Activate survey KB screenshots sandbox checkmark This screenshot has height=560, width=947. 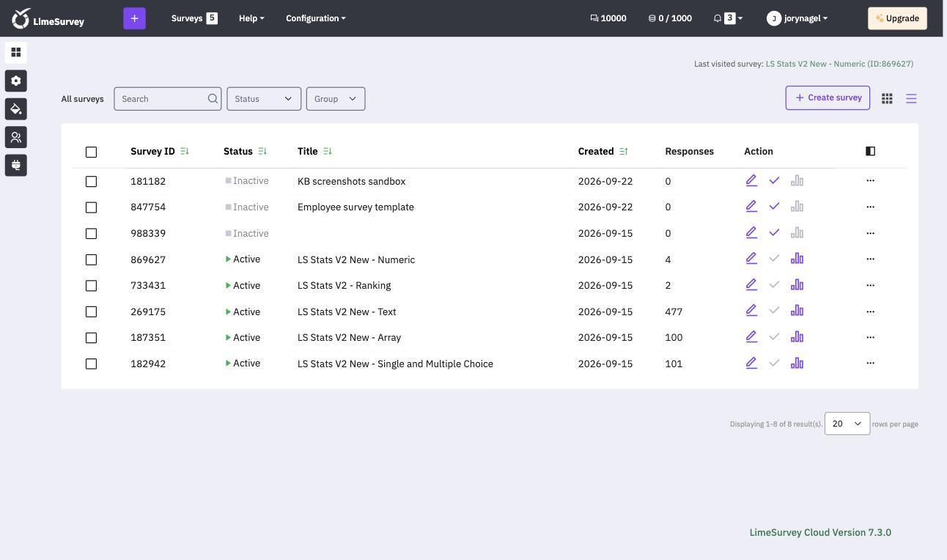[774, 180]
